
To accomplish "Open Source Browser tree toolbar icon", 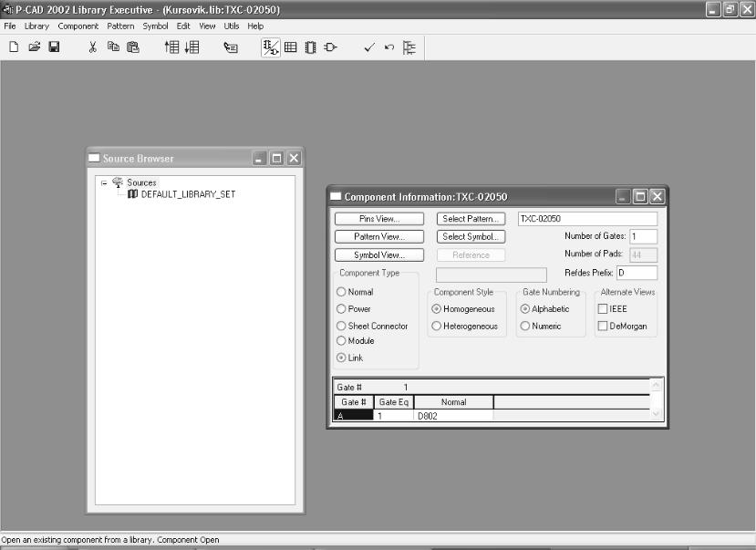I will (x=409, y=47).
